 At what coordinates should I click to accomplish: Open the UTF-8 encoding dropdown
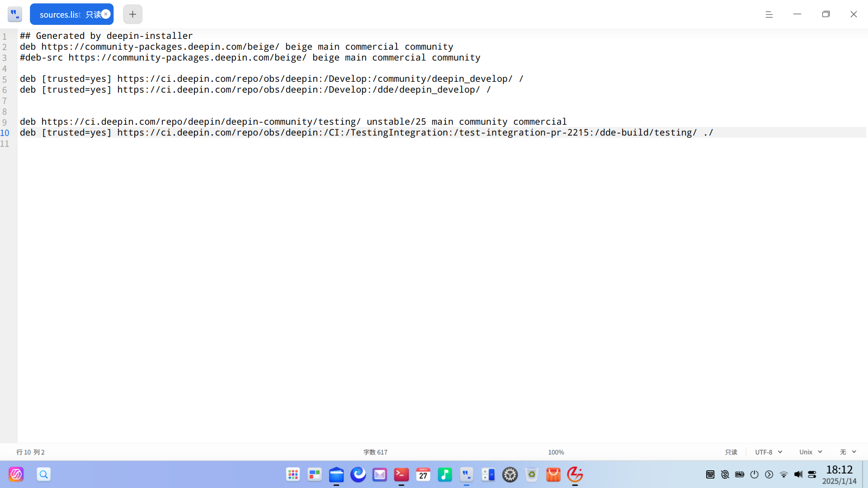point(769,452)
